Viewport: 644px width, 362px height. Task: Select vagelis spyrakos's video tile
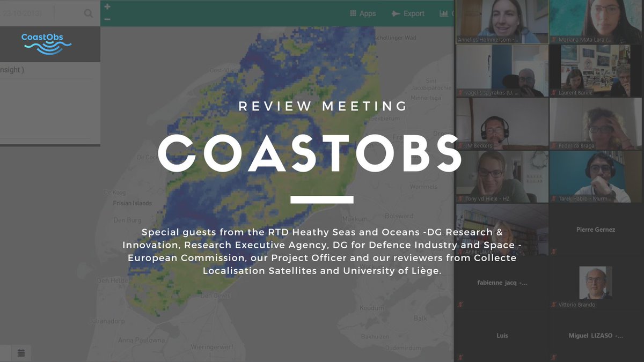[x=502, y=71]
